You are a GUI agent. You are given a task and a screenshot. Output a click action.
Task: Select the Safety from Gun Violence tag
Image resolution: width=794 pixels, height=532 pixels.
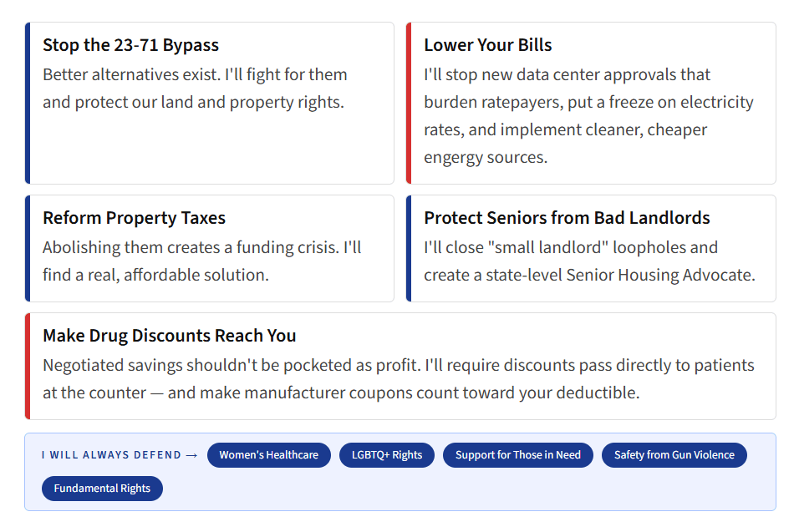tap(674, 455)
